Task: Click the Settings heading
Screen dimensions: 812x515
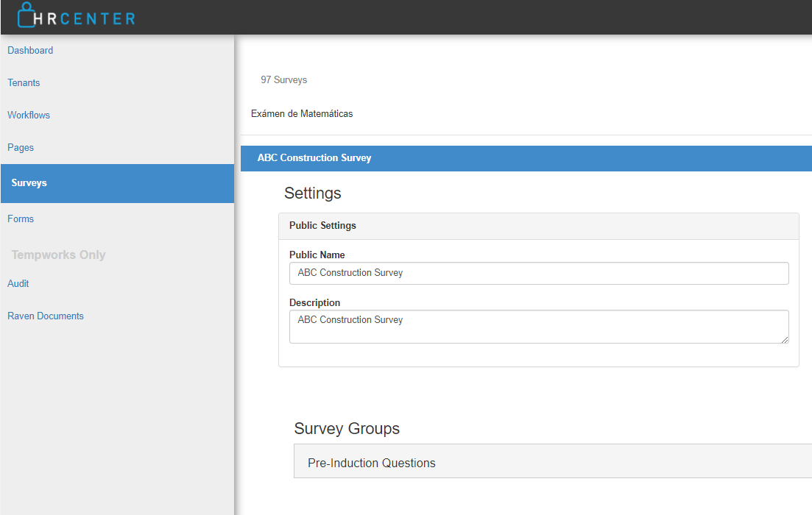Action: click(313, 193)
